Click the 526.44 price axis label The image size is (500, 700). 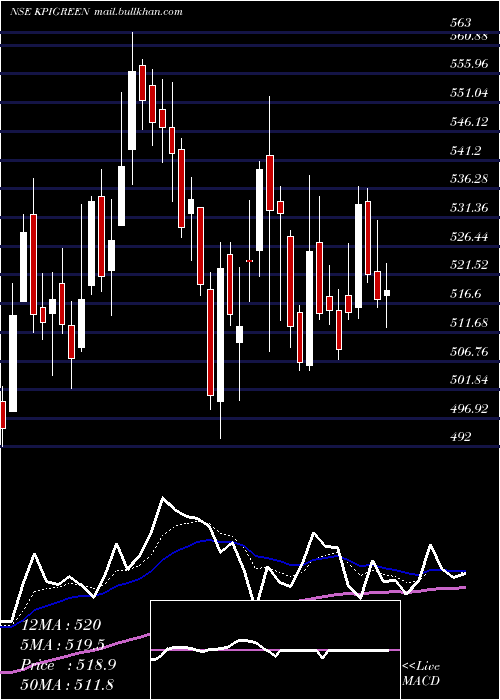469,237
